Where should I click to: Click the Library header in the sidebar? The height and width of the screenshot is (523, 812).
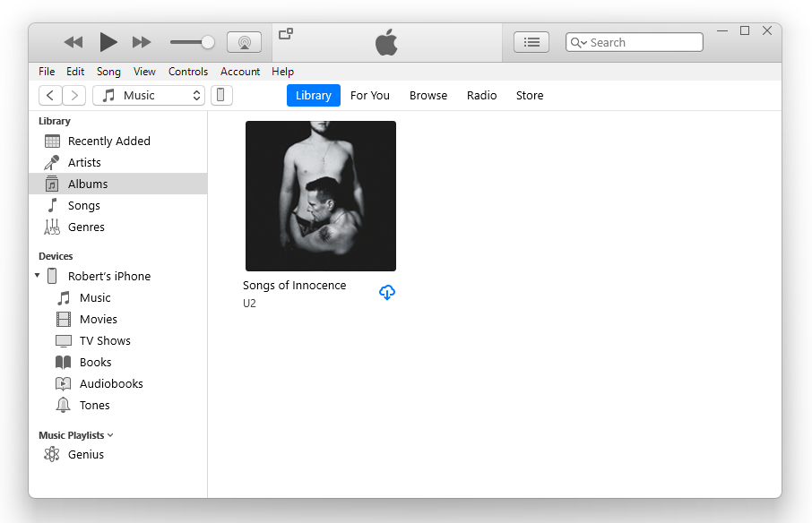coord(55,121)
